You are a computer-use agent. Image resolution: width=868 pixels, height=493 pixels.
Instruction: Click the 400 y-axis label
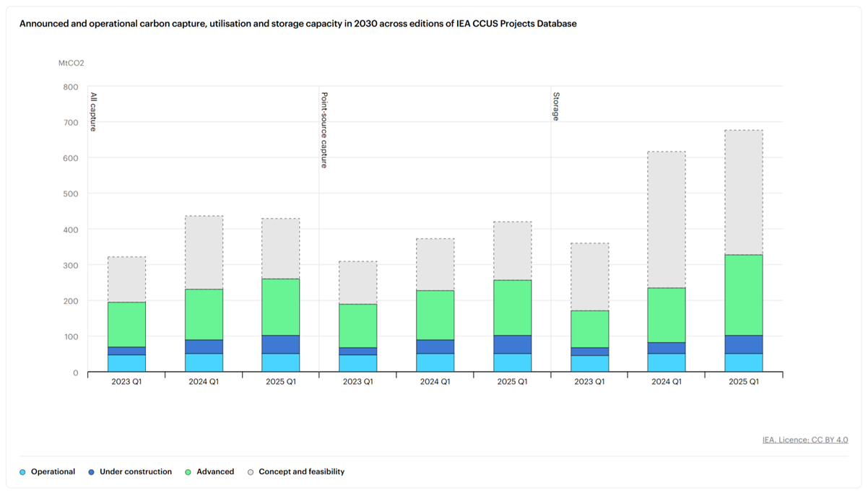coord(71,230)
